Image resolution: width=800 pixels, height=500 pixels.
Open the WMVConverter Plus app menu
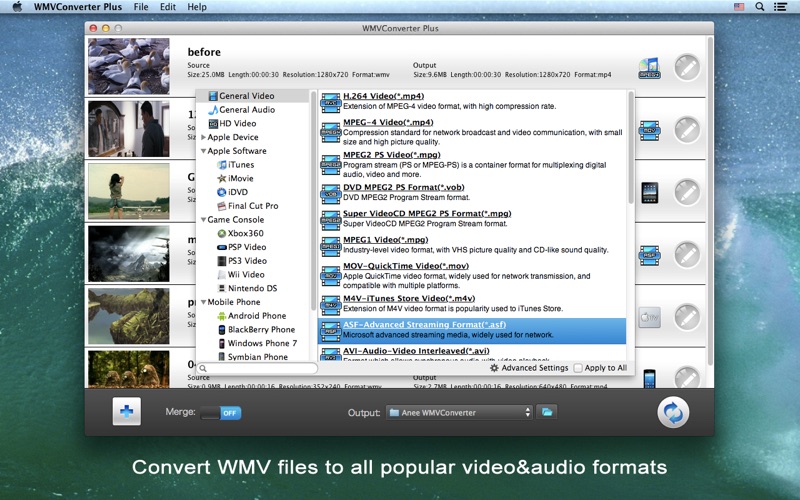click(78, 7)
